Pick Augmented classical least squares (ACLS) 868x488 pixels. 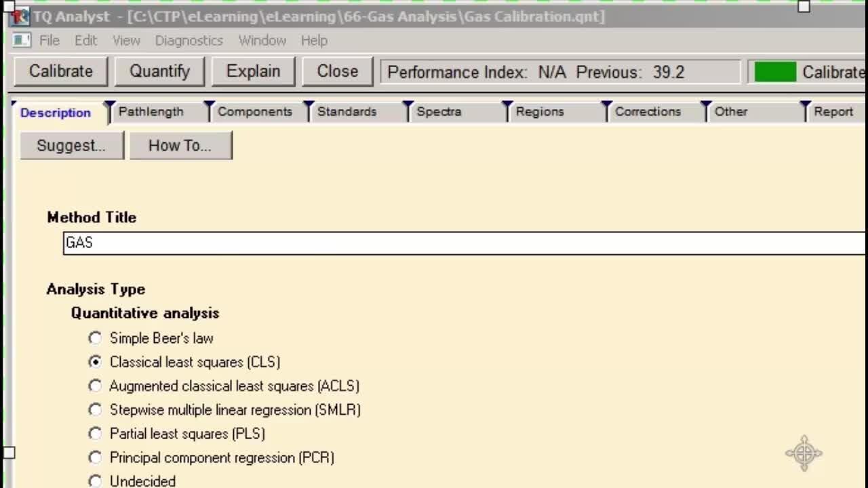95,386
